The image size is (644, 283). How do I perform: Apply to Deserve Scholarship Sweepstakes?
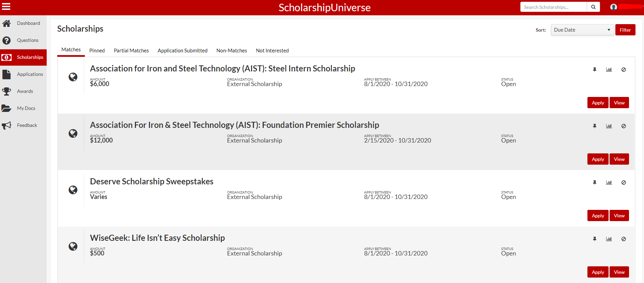click(x=598, y=216)
